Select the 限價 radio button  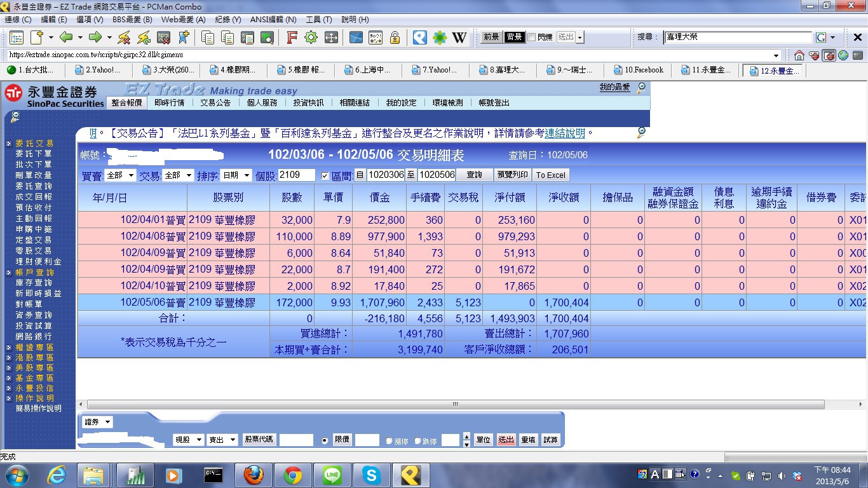tap(325, 440)
